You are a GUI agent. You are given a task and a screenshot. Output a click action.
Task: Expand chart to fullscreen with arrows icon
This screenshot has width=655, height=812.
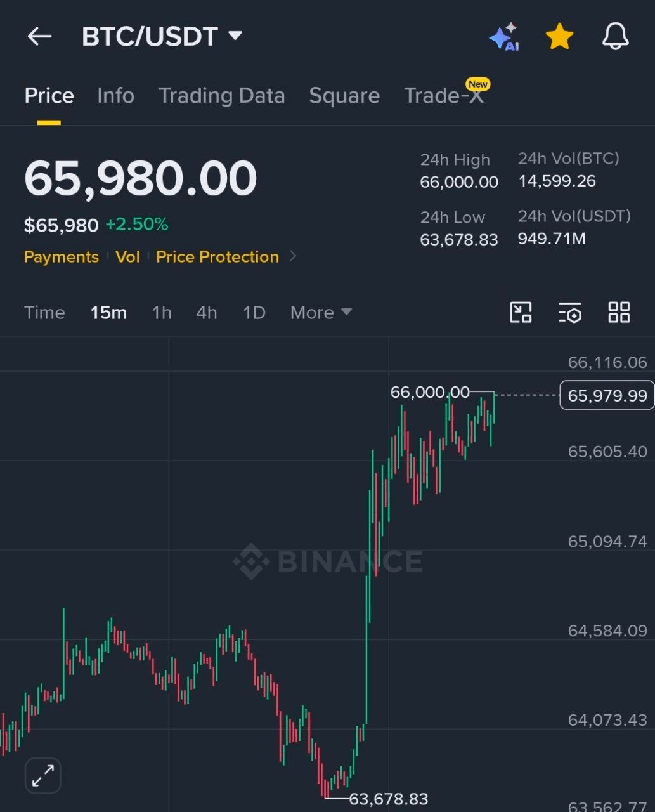coord(43,775)
